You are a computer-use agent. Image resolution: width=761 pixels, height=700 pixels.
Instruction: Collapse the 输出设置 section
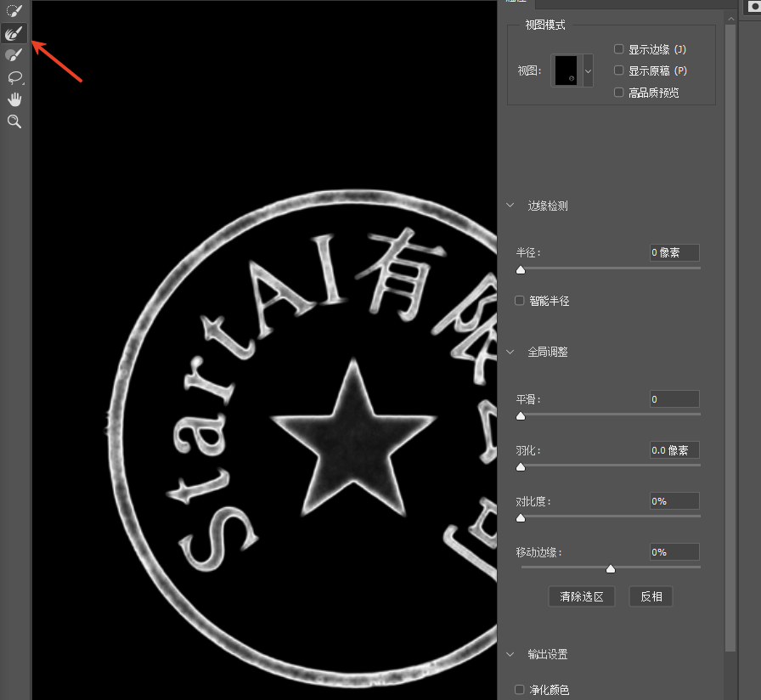pos(510,654)
